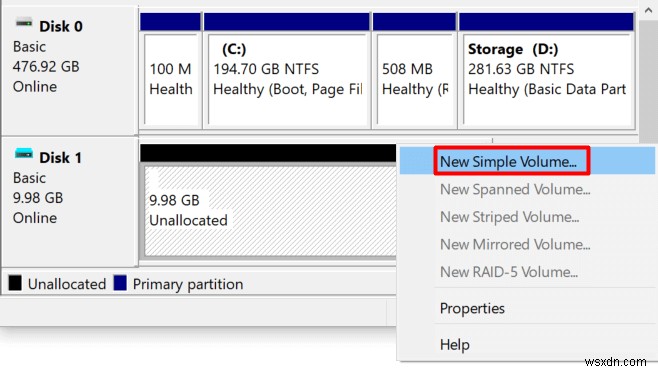Image resolution: width=658 pixels, height=372 pixels.
Task: Select the Storage D: 281.63 GB partition
Action: click(x=546, y=71)
